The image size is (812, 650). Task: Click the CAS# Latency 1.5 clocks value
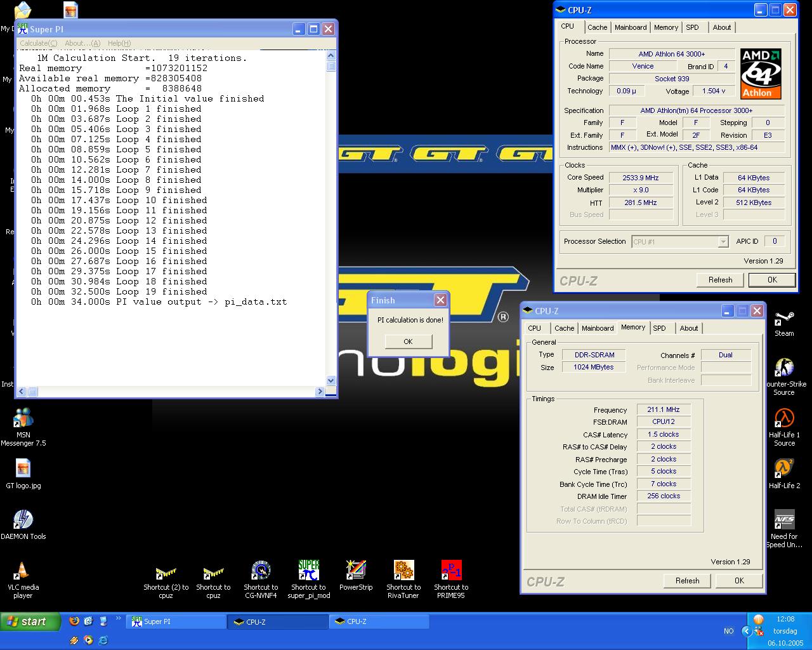[x=663, y=435]
